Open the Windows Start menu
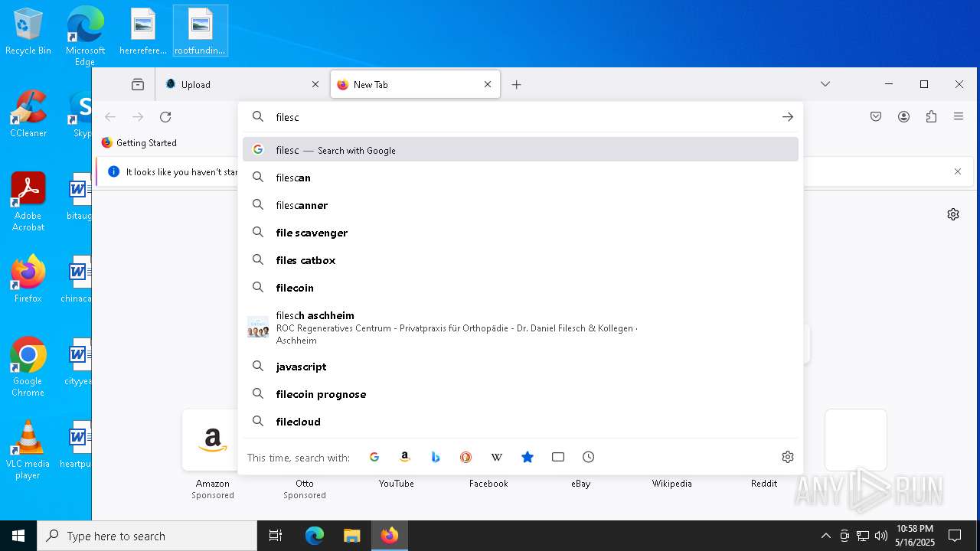This screenshot has height=551, width=980. [18, 536]
